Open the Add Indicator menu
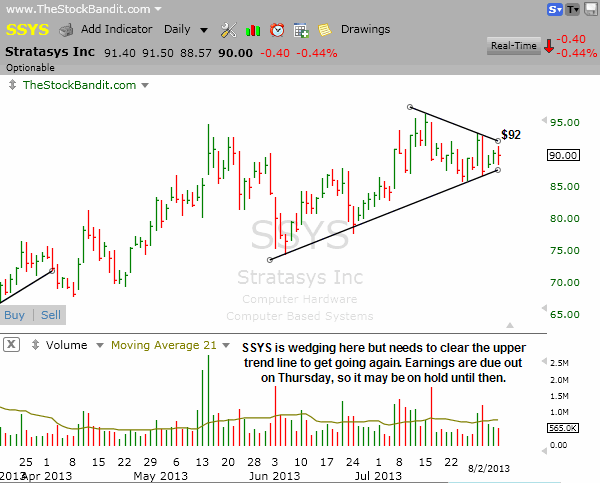The height and width of the screenshot is (483, 600). 117,30
